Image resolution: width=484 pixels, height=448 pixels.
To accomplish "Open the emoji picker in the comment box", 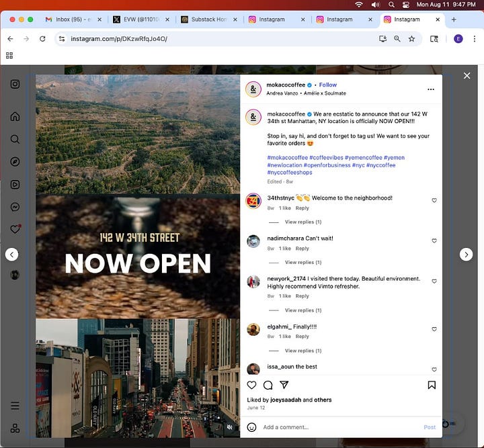I will click(251, 427).
